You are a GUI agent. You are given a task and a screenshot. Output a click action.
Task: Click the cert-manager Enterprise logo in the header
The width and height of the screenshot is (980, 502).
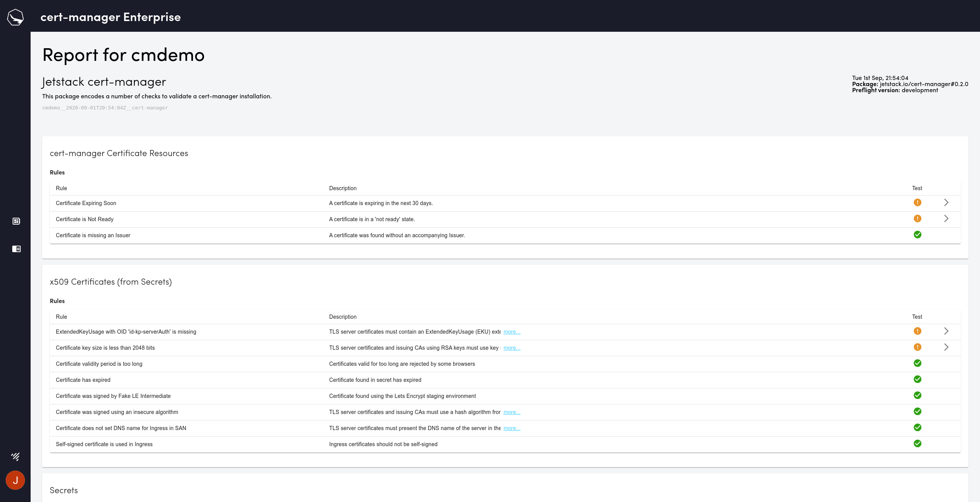tap(111, 16)
